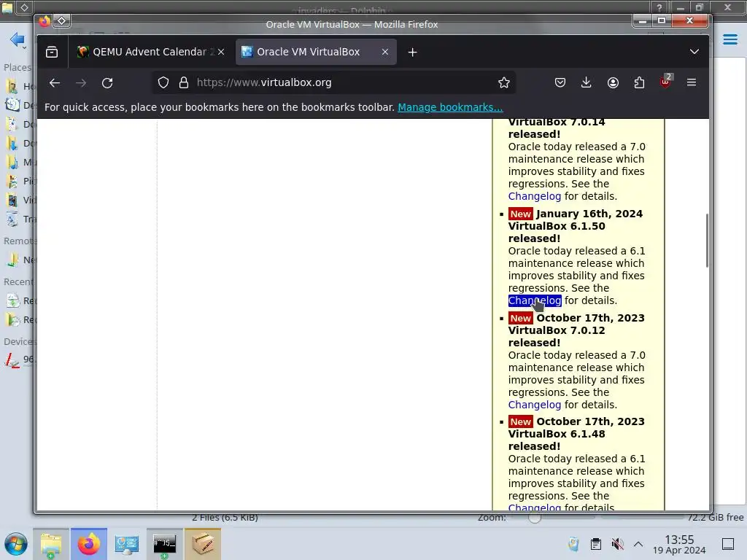Select Trash in Dolphin Places panel
This screenshot has width=747, height=560.
point(19,219)
